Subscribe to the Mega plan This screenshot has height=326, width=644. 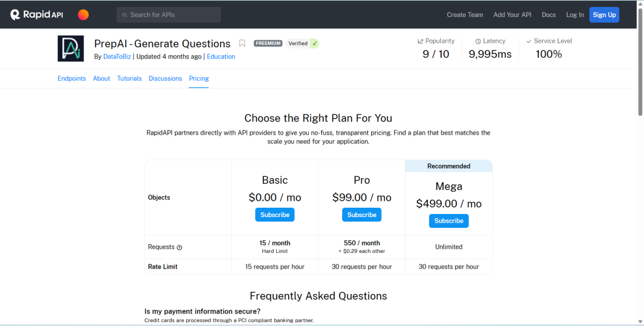tap(449, 221)
